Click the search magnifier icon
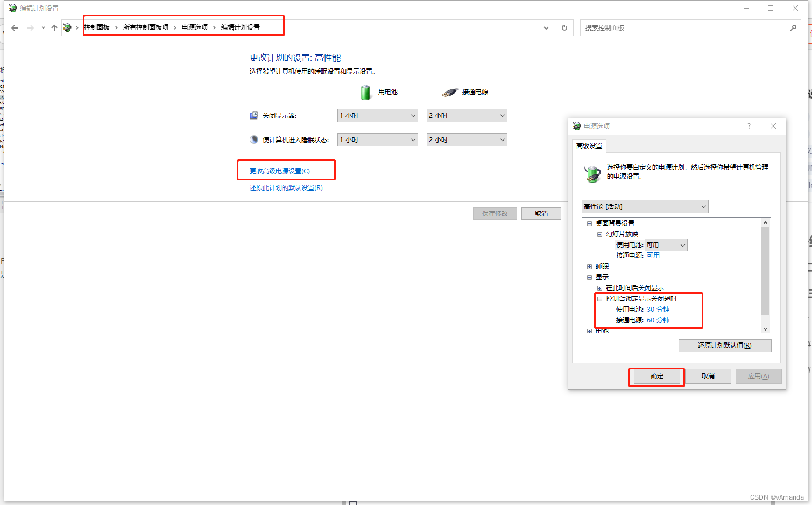This screenshot has width=812, height=505. pos(793,28)
